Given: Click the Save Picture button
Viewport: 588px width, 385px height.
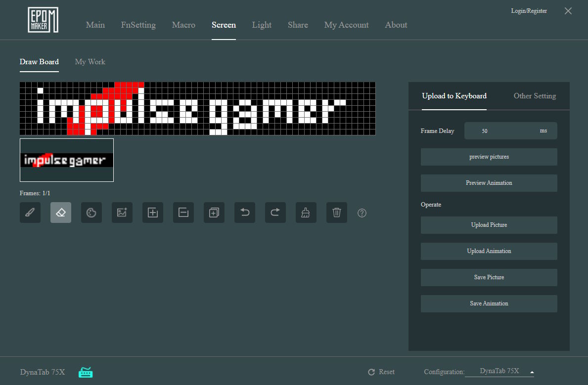Looking at the screenshot, I should (x=489, y=277).
